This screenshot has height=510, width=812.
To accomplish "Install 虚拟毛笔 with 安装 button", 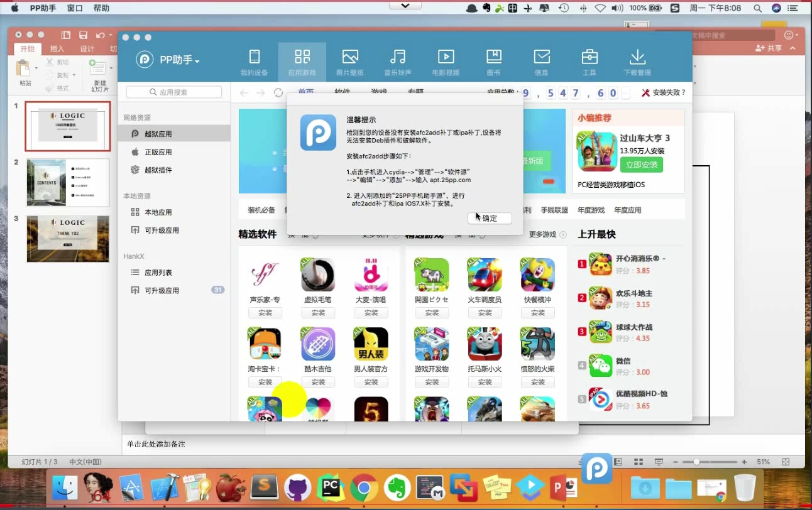I will (x=318, y=312).
